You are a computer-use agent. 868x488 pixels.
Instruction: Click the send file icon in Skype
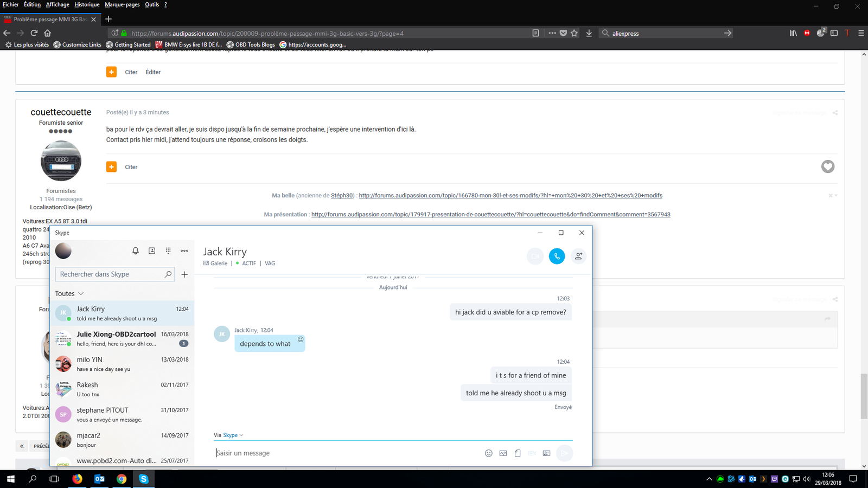518,453
